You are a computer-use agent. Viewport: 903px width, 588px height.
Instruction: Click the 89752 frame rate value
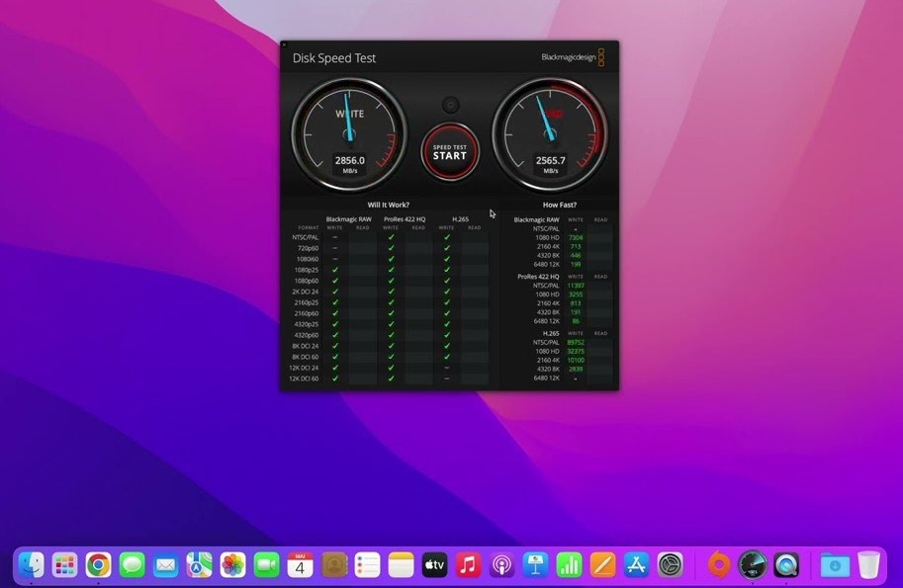pyautogui.click(x=576, y=342)
